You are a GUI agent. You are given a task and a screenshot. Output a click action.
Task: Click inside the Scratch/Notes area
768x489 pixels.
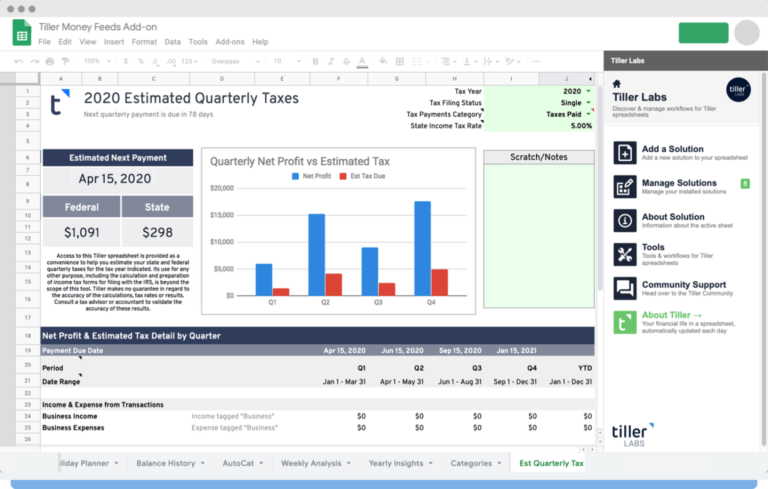pyautogui.click(x=538, y=240)
